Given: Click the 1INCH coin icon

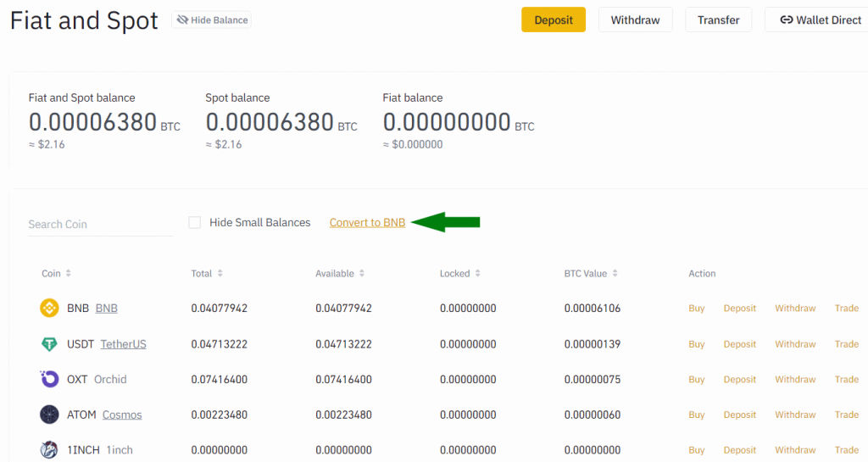Looking at the screenshot, I should 49,450.
